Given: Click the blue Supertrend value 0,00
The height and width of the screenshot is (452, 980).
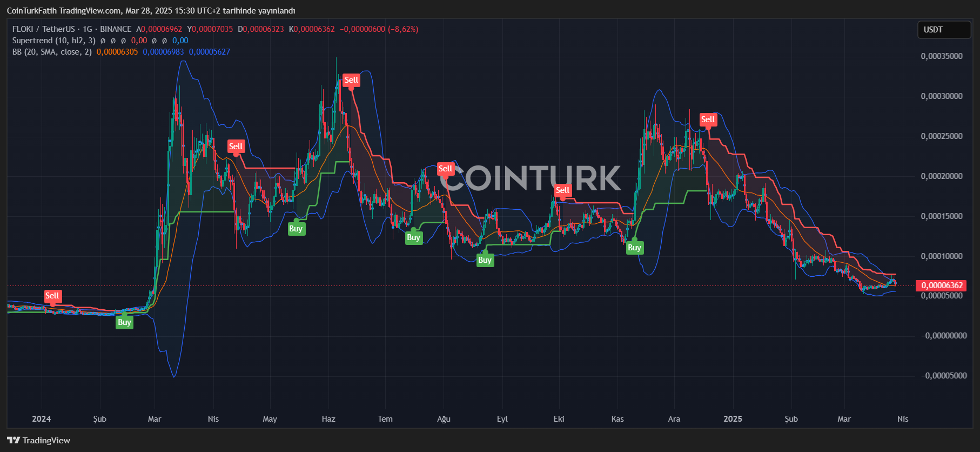Looking at the screenshot, I should [x=180, y=41].
